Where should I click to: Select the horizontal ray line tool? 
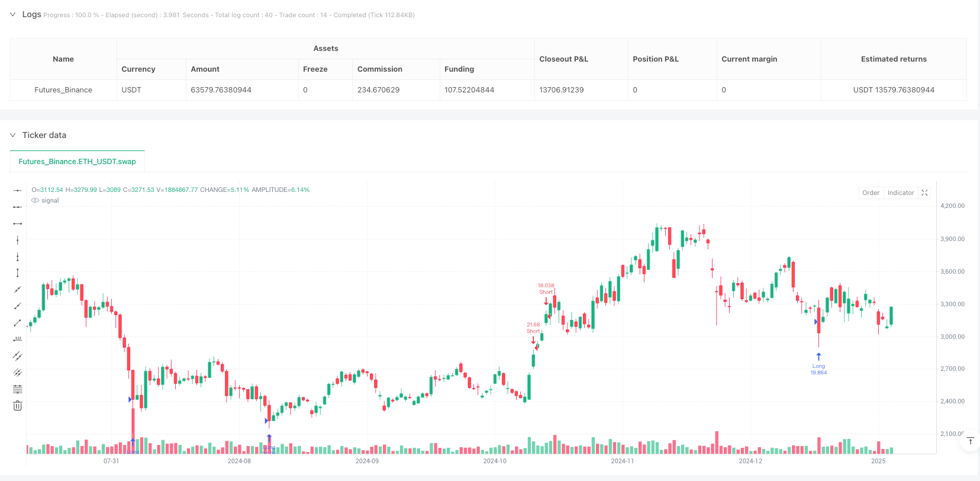[x=18, y=207]
